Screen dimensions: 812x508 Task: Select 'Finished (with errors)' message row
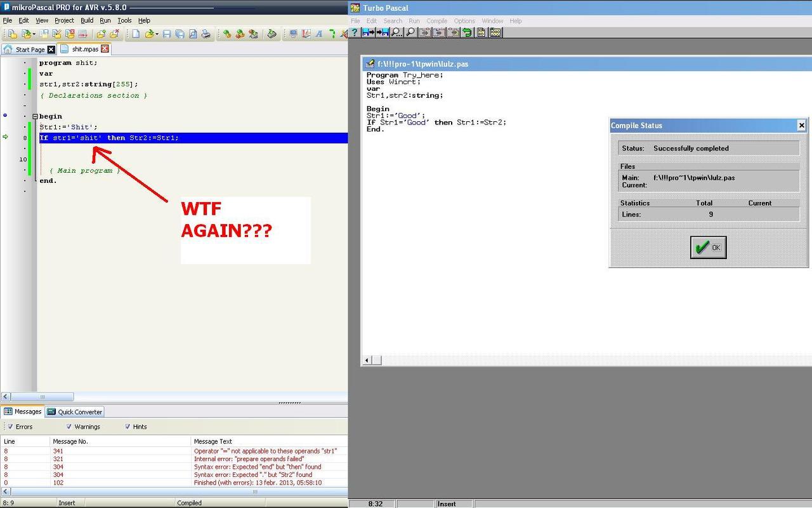tap(174, 483)
